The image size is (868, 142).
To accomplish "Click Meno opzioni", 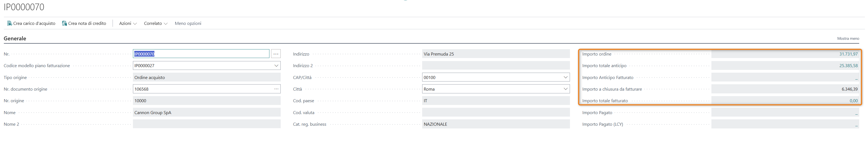I will tap(188, 23).
